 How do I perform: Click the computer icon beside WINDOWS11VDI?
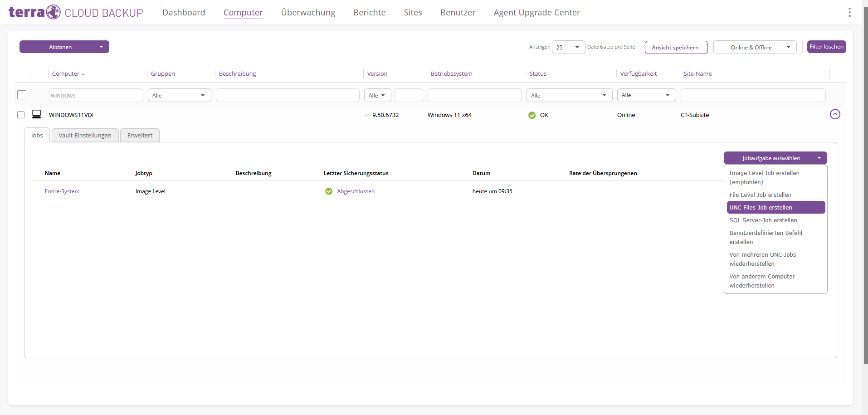(37, 114)
